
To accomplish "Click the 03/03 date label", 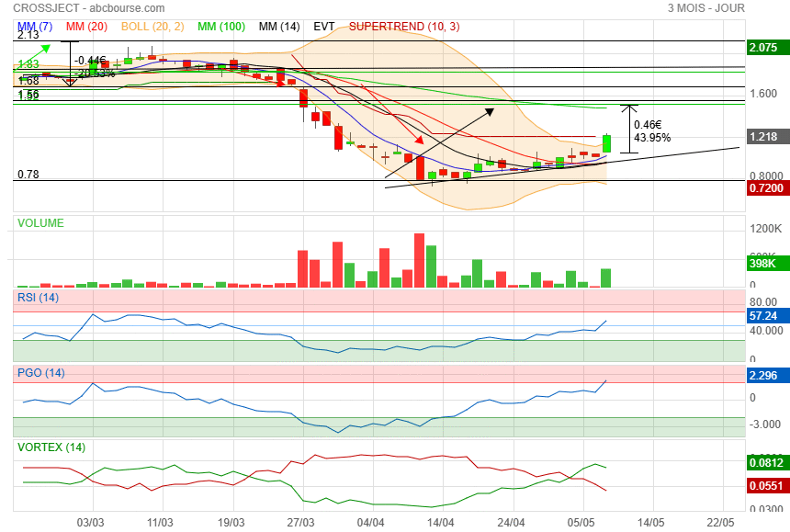I will click(x=91, y=523).
